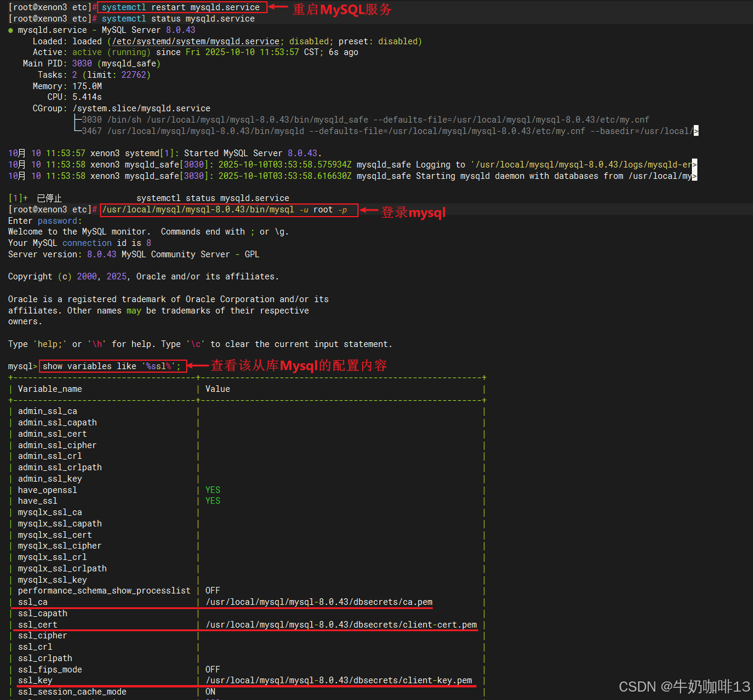Click 'Server version: 8.0.43' line
The image size is (753, 700).
tap(133, 254)
